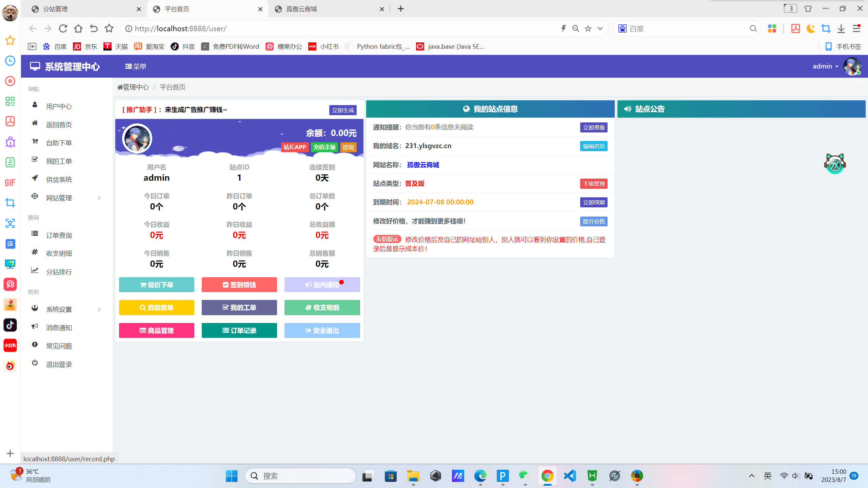Screen dimensions: 868x488
Task: Click the 签到领钱 button
Action: [x=239, y=285]
